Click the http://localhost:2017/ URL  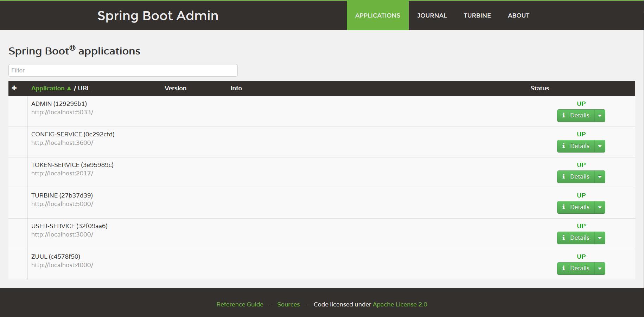(62, 173)
